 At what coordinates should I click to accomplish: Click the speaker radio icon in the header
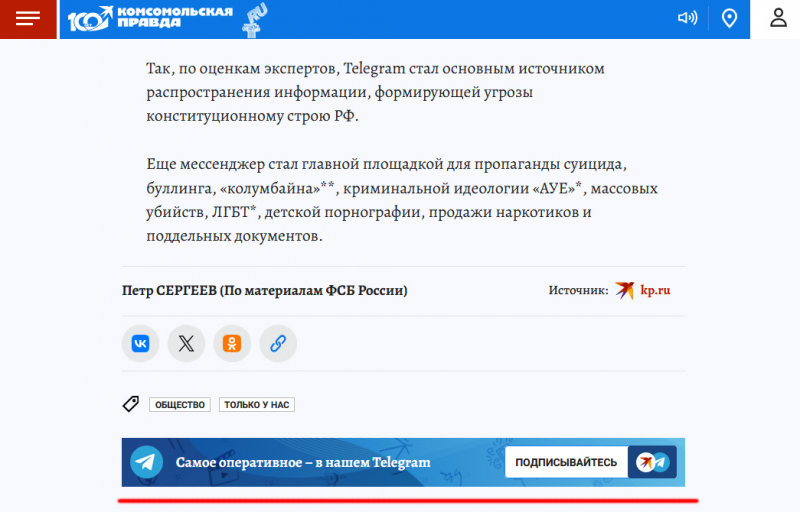[x=687, y=18]
